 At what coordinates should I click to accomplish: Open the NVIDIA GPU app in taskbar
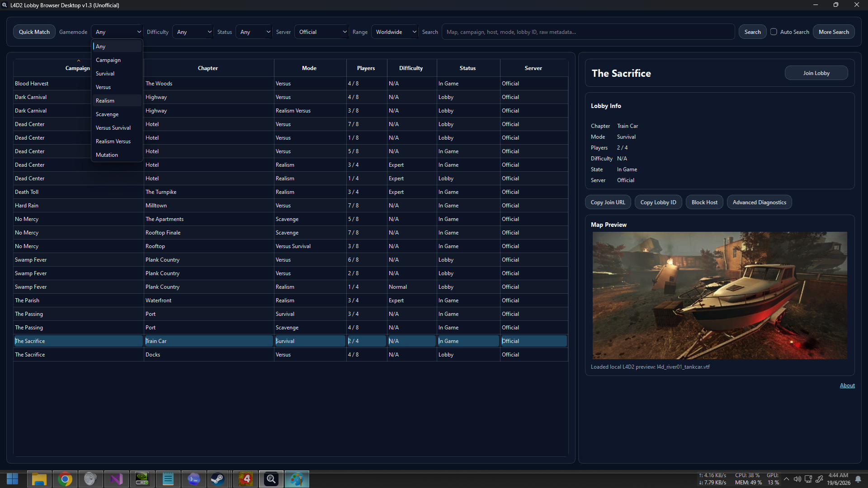coord(142,479)
